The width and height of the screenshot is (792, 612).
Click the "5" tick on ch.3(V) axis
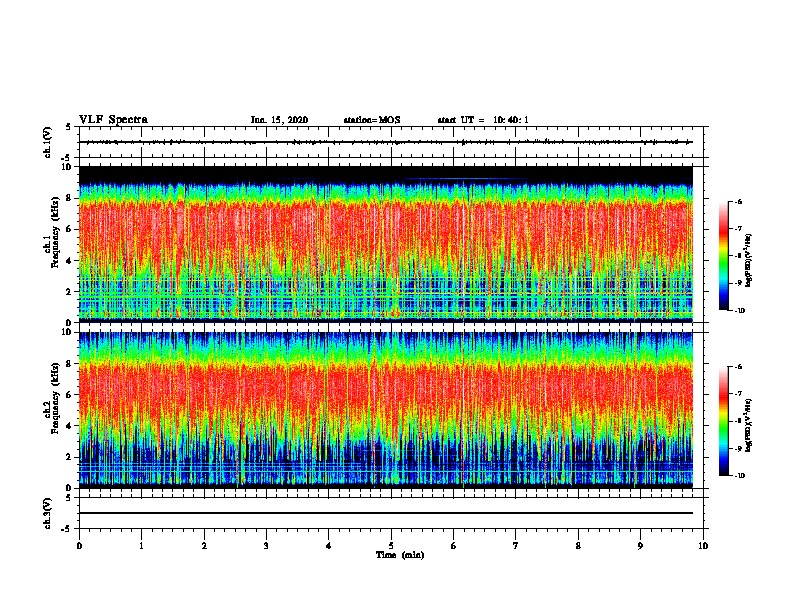click(69, 497)
